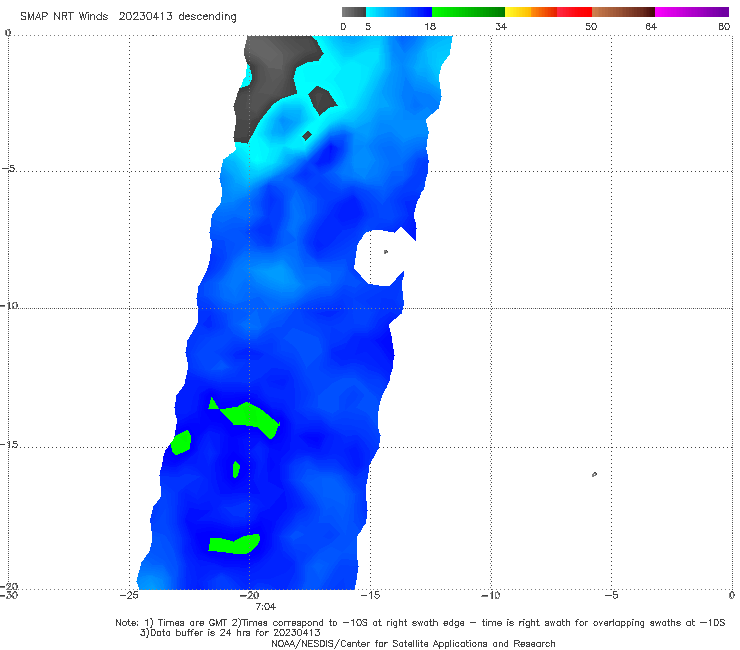Click the blue segment of the color scale
The height and width of the screenshot is (650, 740).
(399, 12)
